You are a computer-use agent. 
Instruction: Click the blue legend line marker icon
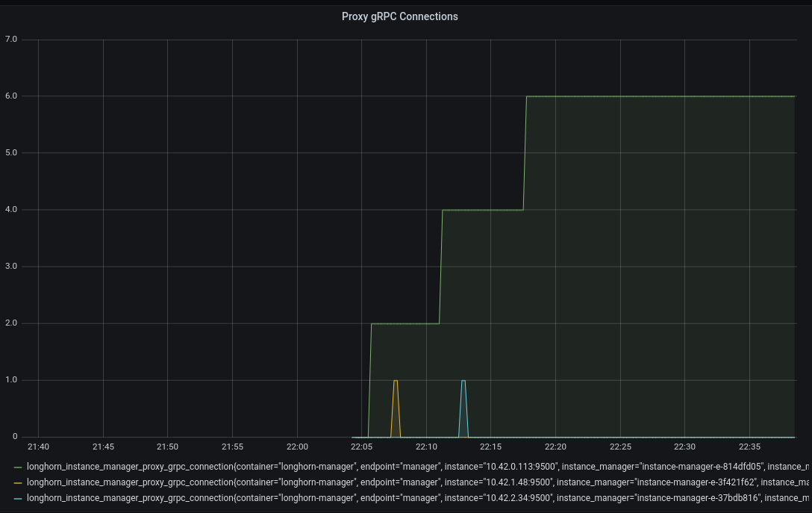click(x=16, y=497)
